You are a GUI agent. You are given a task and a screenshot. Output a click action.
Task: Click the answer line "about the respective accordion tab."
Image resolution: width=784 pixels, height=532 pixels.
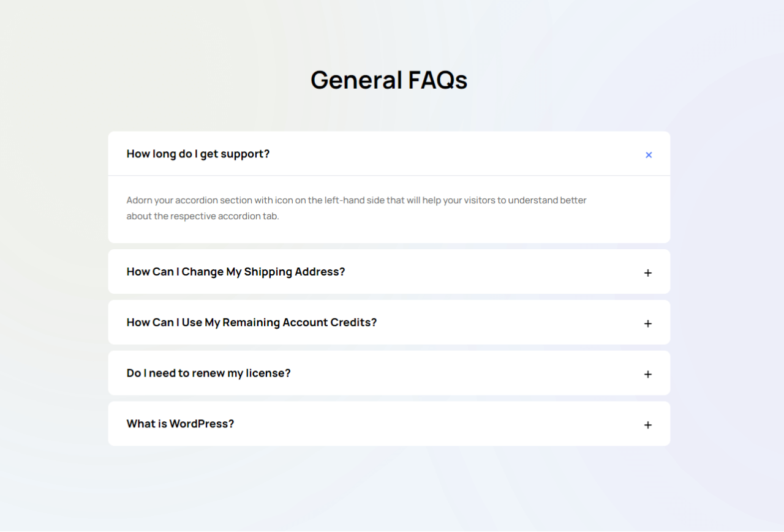[203, 216]
